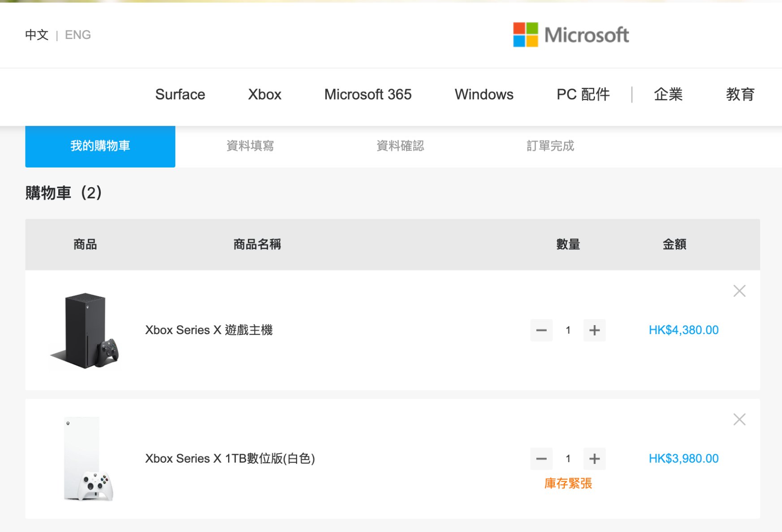Go to the 教育 section

tap(740, 94)
